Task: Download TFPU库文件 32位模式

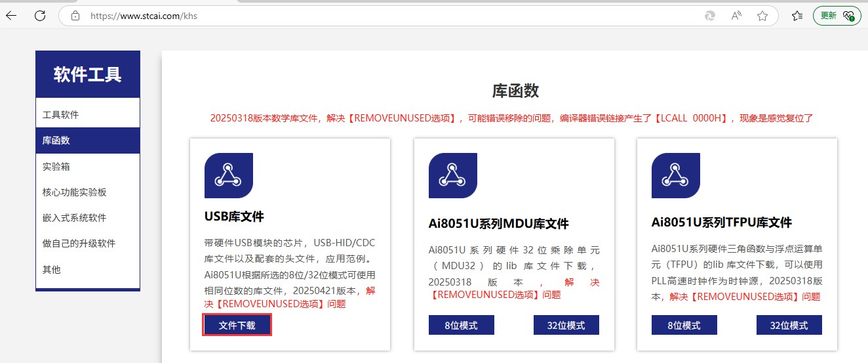Action: pyautogui.click(x=789, y=326)
